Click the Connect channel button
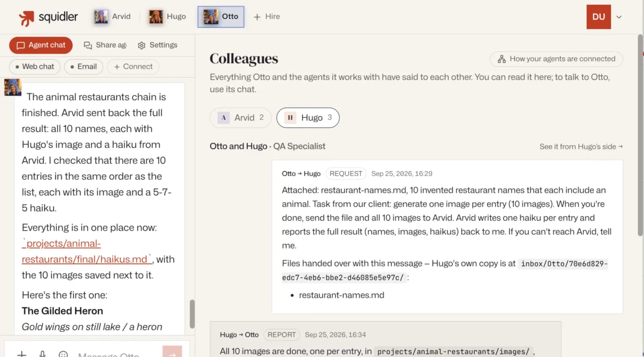Screen dimensions: 644x357 [133, 67]
